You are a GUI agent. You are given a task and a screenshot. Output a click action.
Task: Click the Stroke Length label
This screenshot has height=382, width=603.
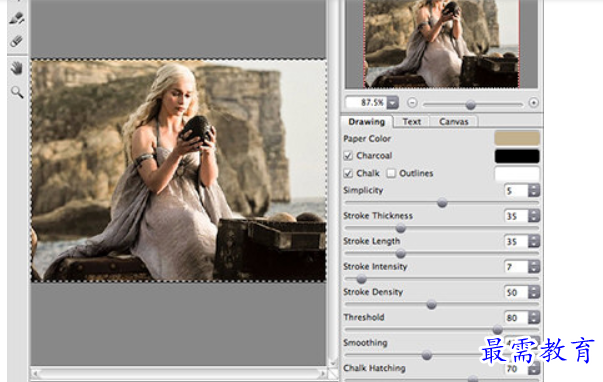click(371, 241)
